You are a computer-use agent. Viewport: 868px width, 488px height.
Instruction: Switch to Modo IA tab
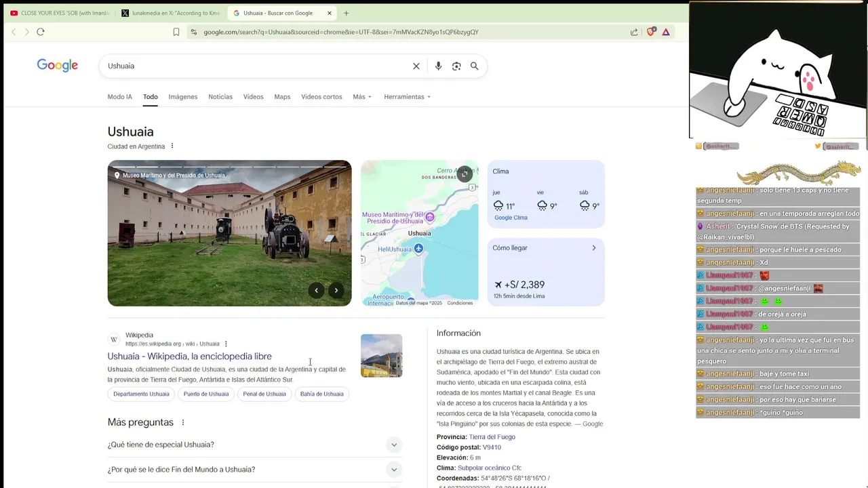tap(120, 97)
